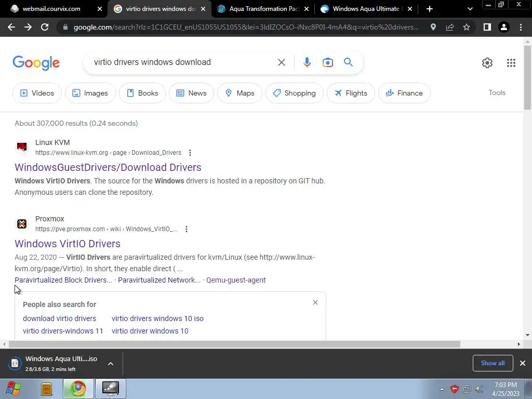Open the Google apps grid
This screenshot has height=399, width=532.
coord(511,63)
